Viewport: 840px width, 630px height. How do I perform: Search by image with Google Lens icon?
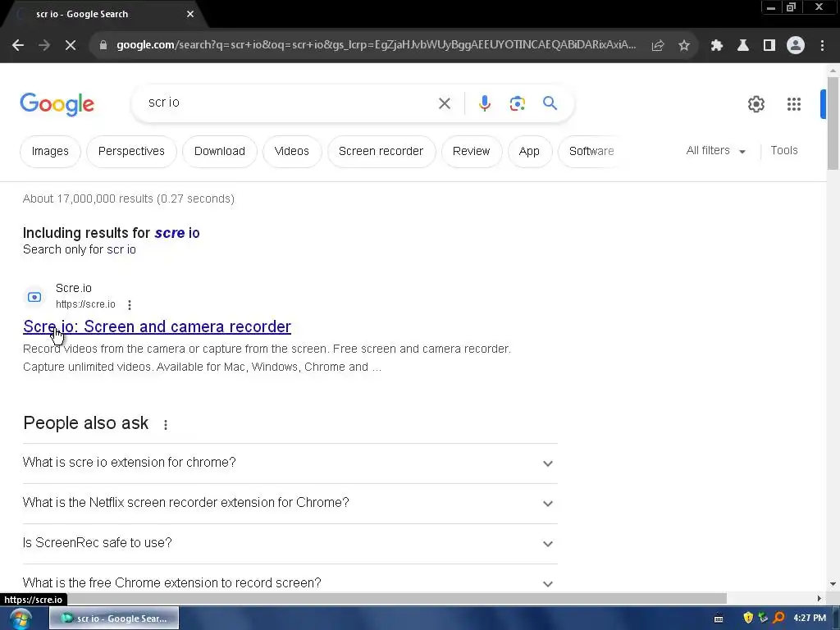[517, 103]
